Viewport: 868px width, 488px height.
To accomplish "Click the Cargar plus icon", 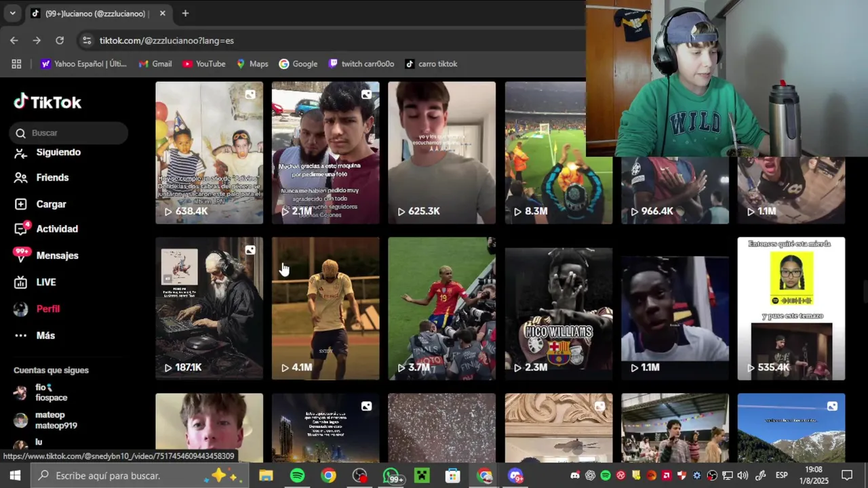I will pyautogui.click(x=21, y=204).
